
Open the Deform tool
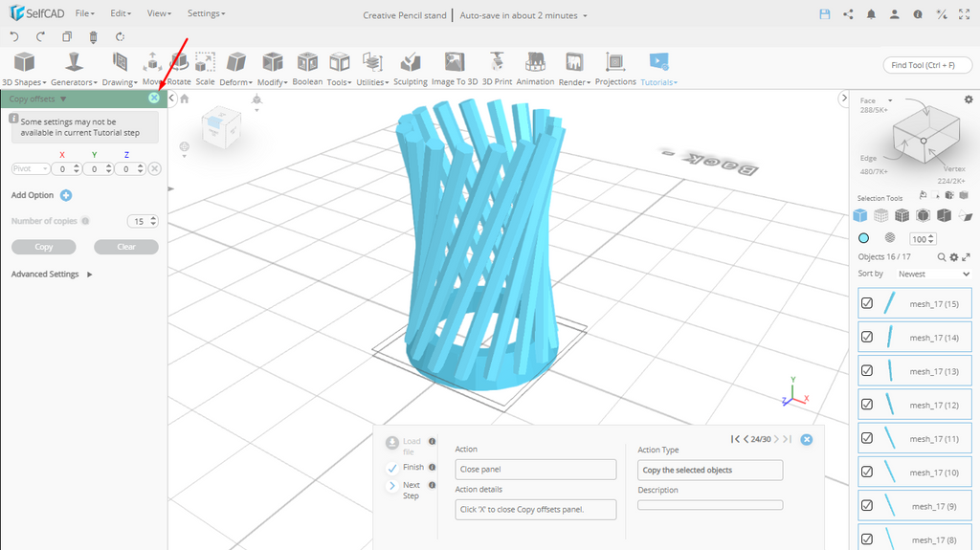click(x=235, y=69)
